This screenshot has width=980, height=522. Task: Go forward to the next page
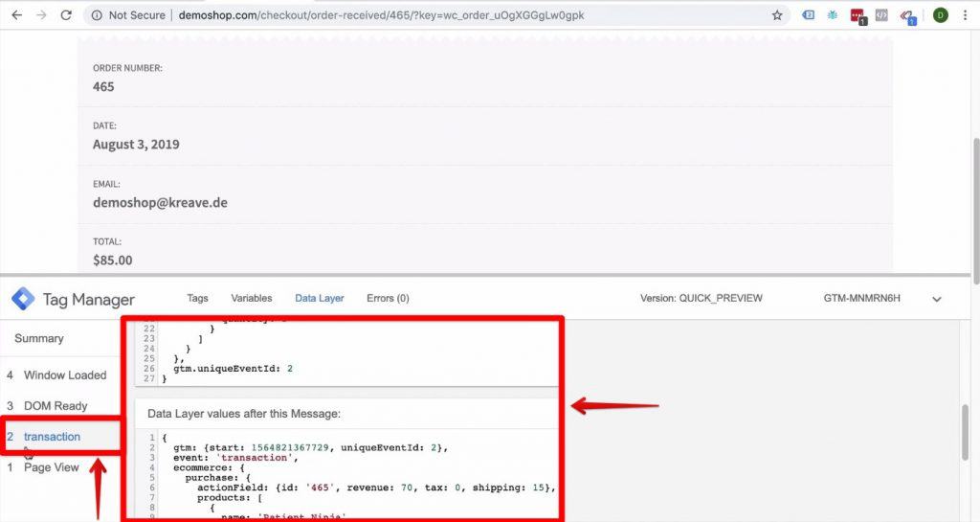point(41,15)
